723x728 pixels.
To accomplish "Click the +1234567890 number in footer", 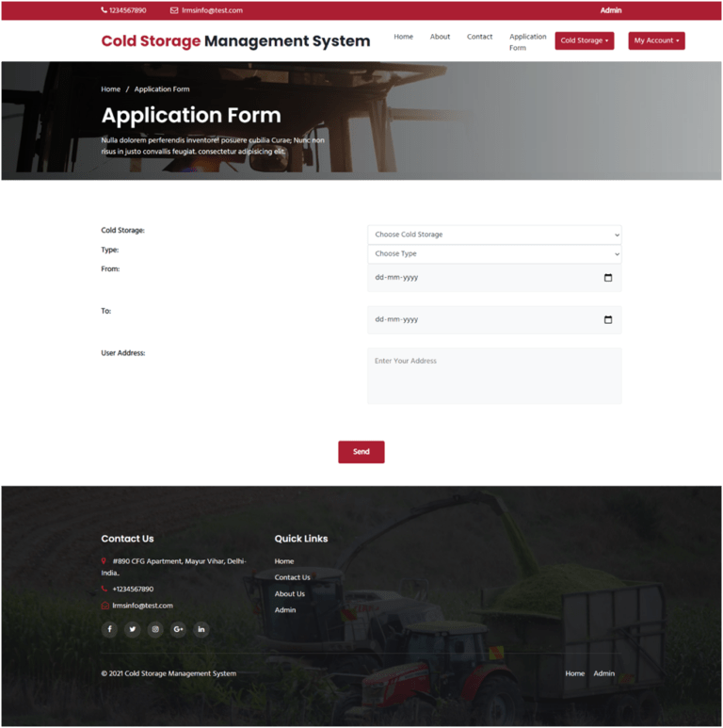I will [x=133, y=589].
